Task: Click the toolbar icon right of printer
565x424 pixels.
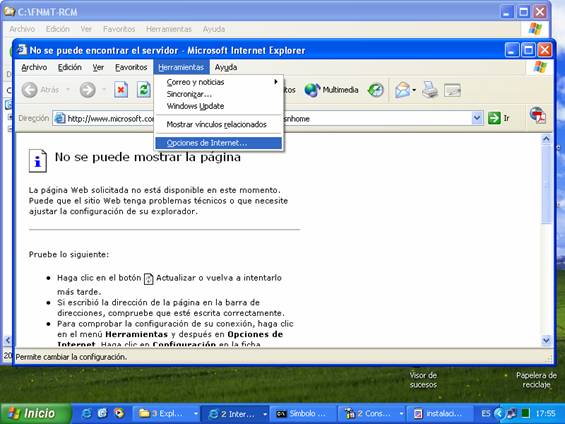Action: tap(452, 90)
